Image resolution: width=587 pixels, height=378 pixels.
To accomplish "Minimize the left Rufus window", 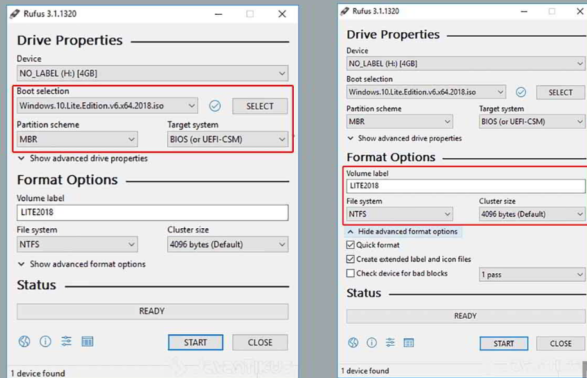I will pos(219,14).
